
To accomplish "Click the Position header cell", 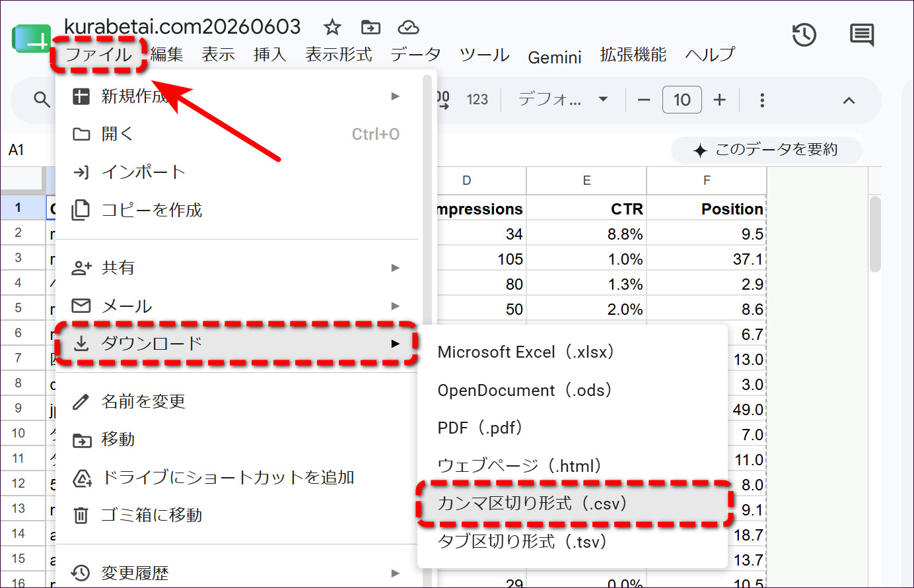I will point(707,209).
